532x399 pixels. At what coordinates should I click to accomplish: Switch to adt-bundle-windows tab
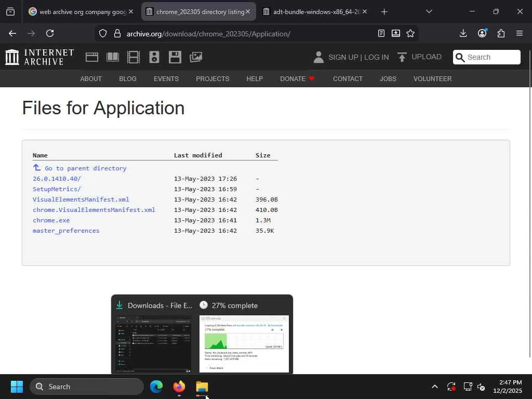coord(315,11)
